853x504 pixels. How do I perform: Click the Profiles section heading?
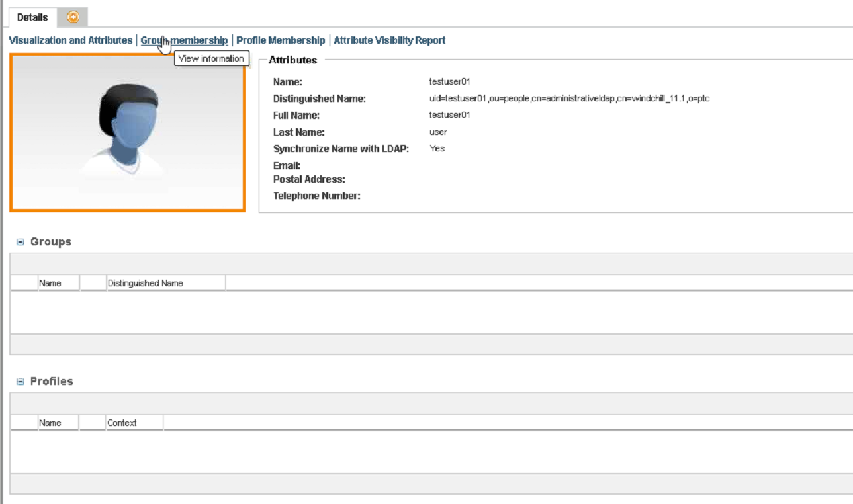point(52,382)
